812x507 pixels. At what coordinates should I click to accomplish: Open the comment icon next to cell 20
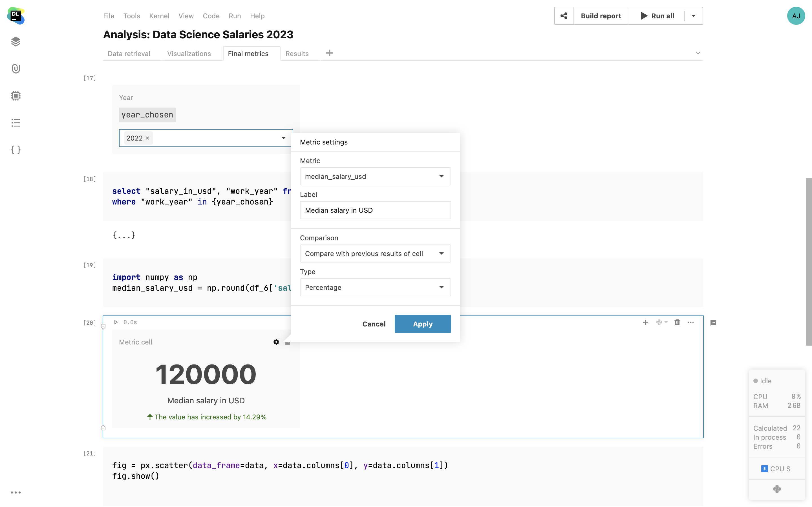713,323
